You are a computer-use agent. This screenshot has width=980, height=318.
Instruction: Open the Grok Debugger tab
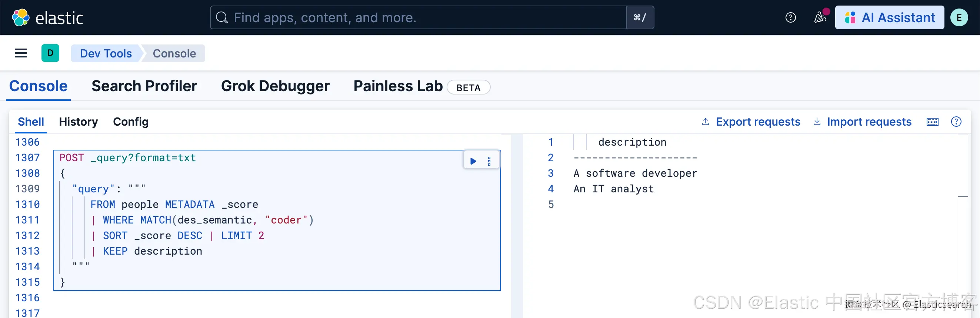coord(275,86)
